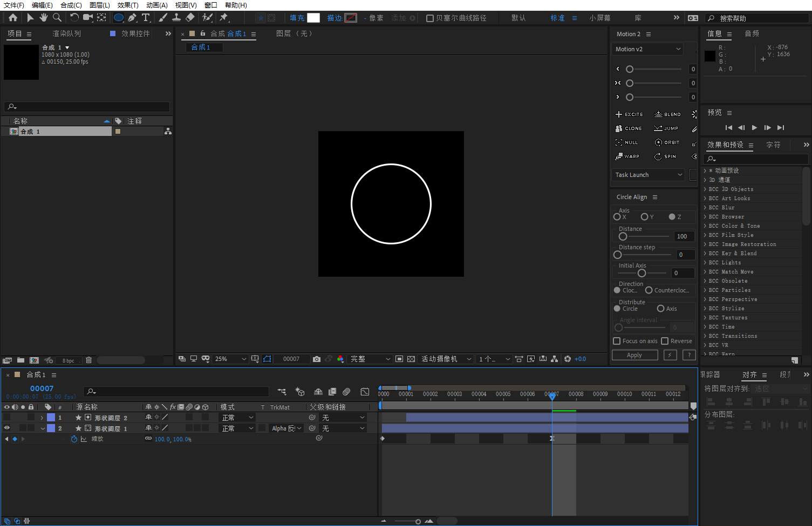This screenshot has height=526, width=812.
Task: Play the preview
Action: tap(754, 128)
